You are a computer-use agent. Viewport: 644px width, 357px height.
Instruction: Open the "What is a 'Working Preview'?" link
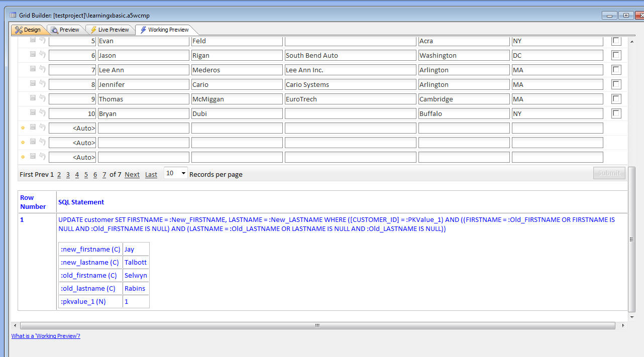click(x=46, y=336)
